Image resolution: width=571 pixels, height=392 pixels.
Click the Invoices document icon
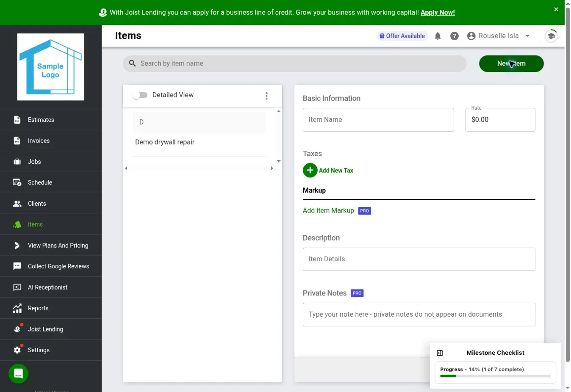pyautogui.click(x=17, y=141)
